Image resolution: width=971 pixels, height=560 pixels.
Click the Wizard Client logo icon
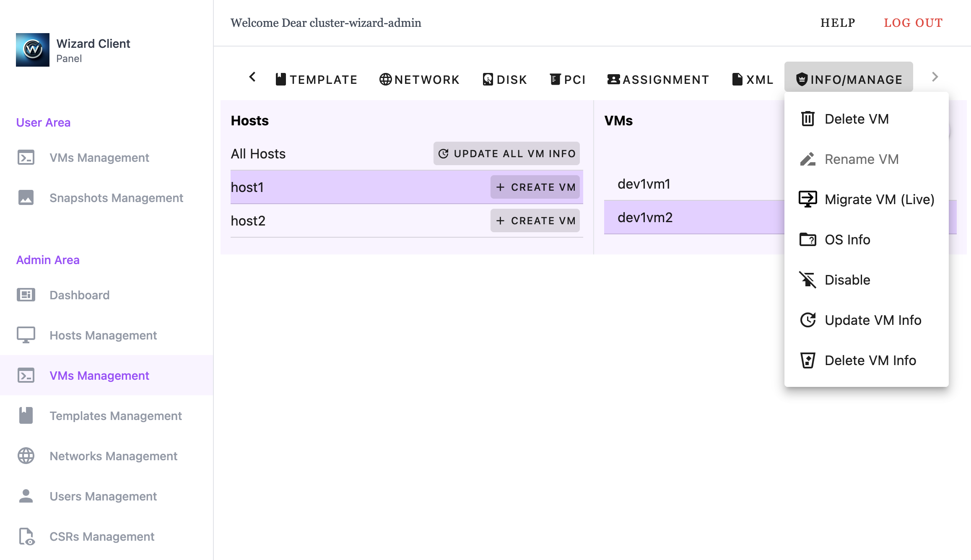[33, 50]
